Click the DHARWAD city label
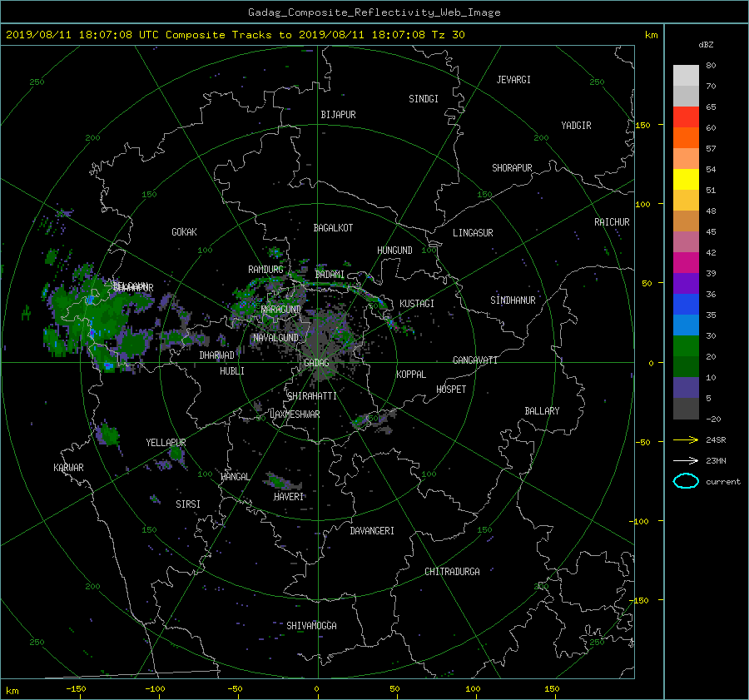 click(216, 355)
